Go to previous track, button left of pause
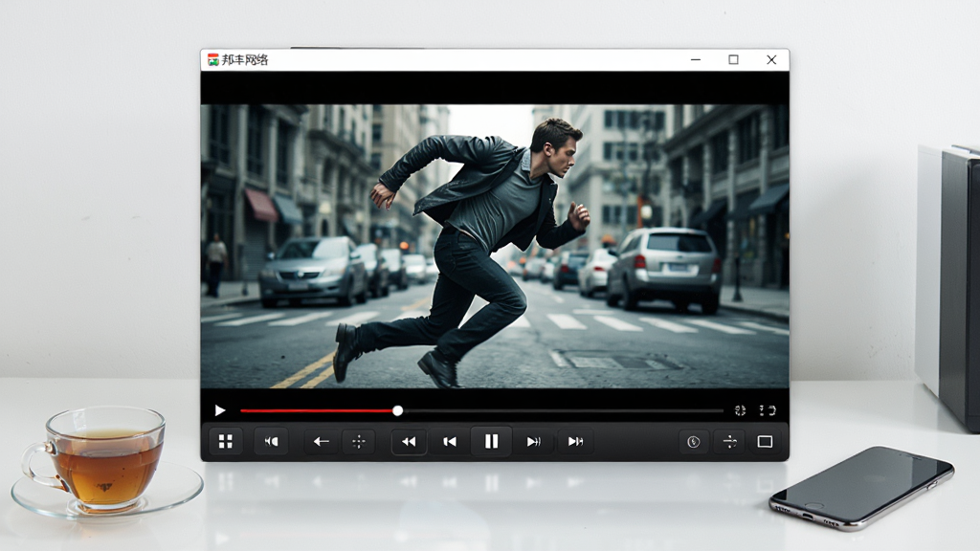 450,442
